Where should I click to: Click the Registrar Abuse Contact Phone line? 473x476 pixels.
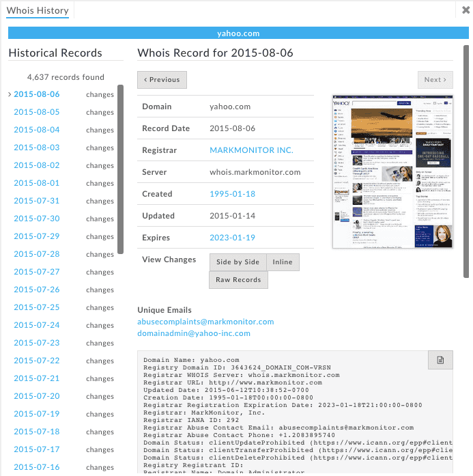239,436
